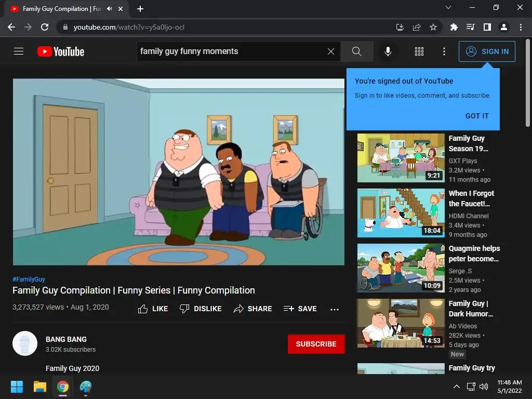Dismiss the popup with GOT IT

coord(477,116)
